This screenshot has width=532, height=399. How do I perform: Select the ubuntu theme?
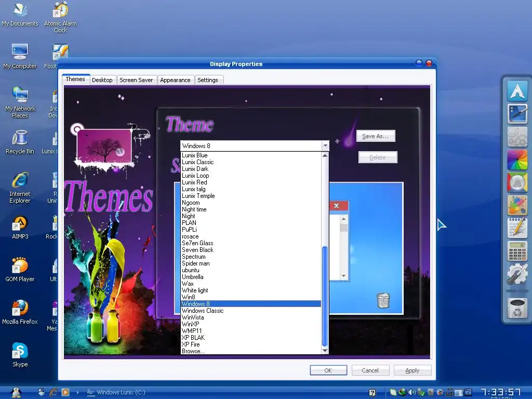[251, 270]
